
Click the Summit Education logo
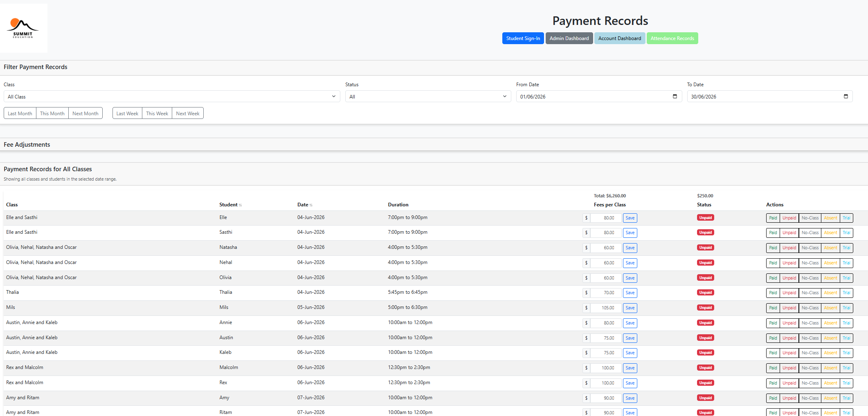(x=23, y=28)
